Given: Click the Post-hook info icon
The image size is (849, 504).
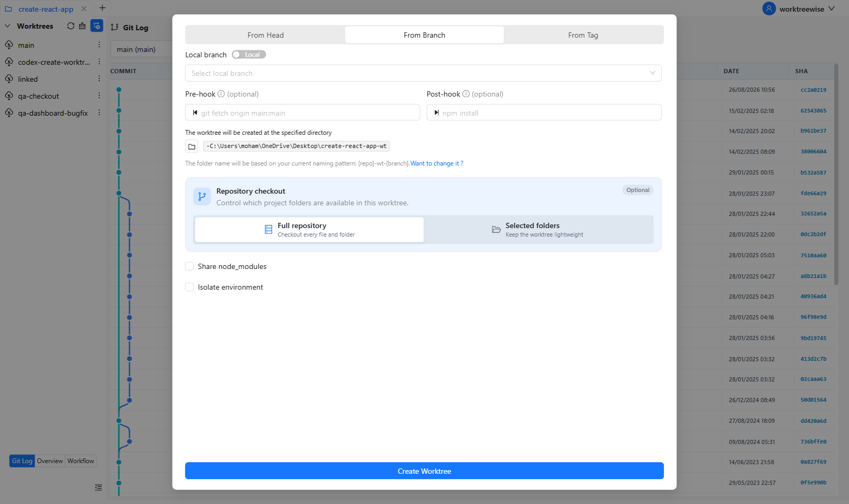Looking at the screenshot, I should 466,94.
